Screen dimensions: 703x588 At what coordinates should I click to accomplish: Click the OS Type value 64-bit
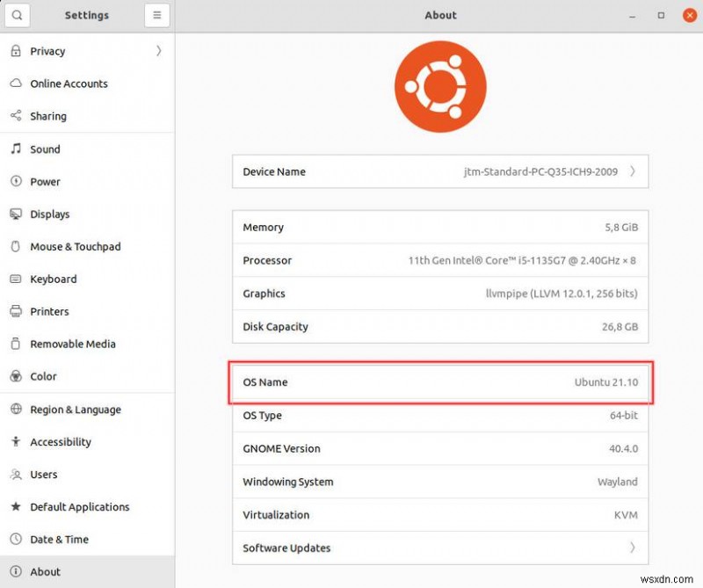point(624,416)
